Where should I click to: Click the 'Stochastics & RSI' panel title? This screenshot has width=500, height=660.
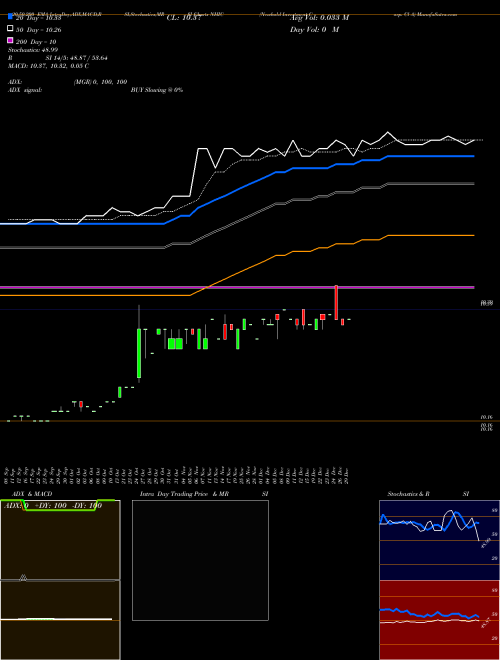pos(428,494)
